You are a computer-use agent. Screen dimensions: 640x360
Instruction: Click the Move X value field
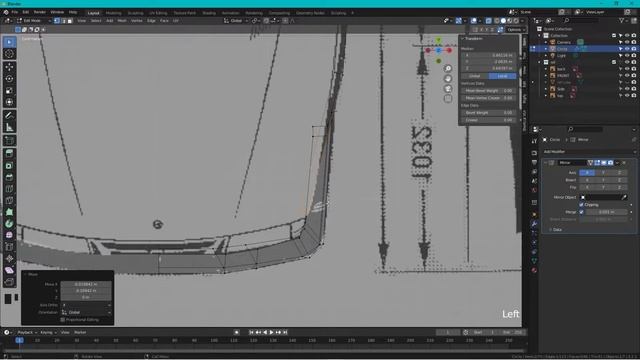(x=86, y=284)
